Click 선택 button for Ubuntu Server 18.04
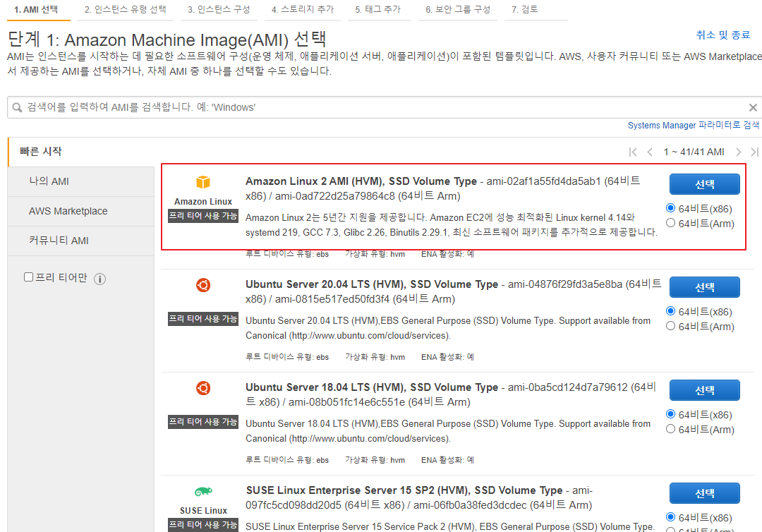Screen dimensions: 762x532 [x=705, y=391]
